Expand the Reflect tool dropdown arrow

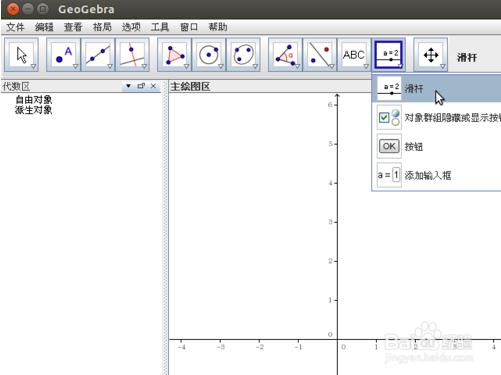pyautogui.click(x=332, y=66)
